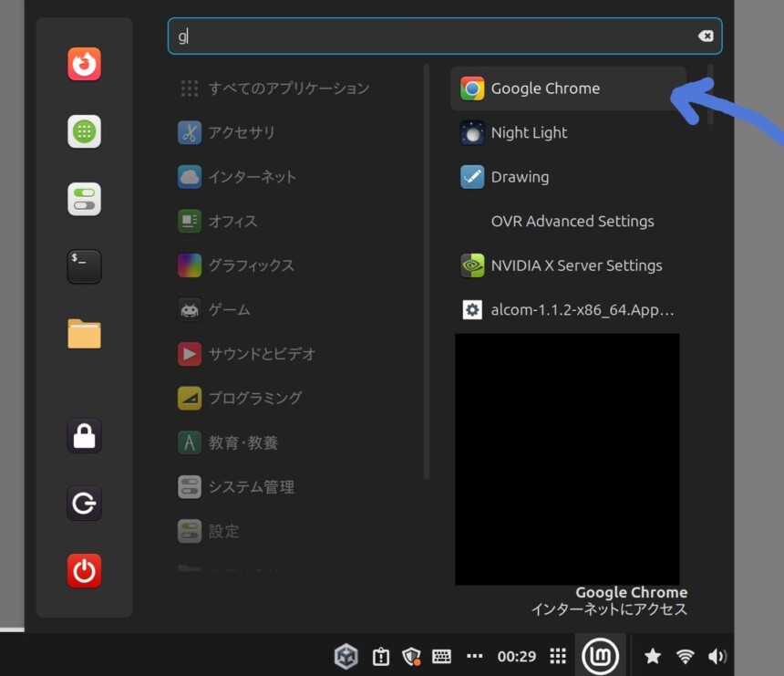
Task: Log out using the logout icon
Action: click(84, 504)
